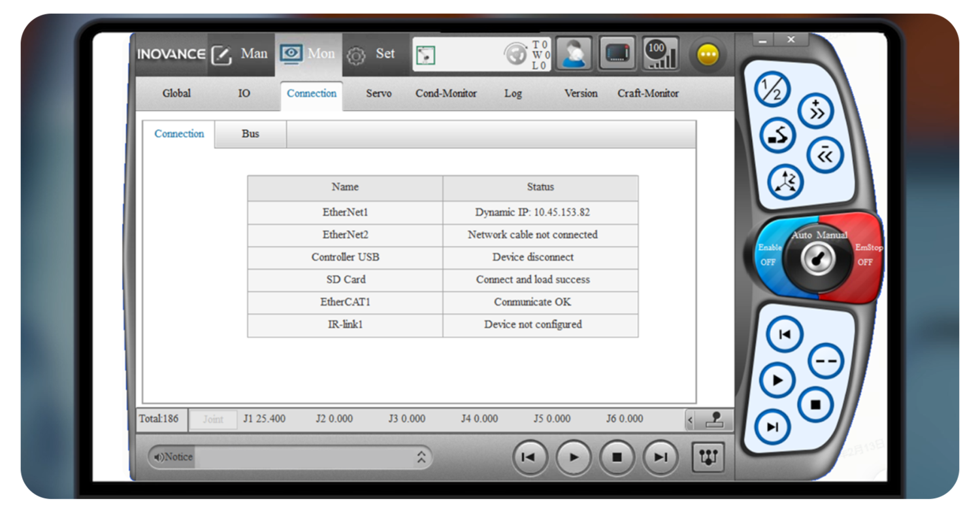980x512 pixels.
Task: Open the Man (manual) mode tab
Action: pos(240,54)
